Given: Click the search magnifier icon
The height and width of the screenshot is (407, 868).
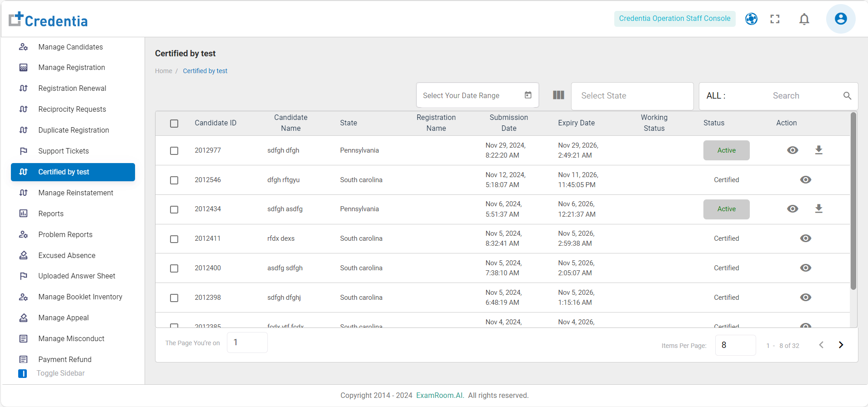Looking at the screenshot, I should click(x=847, y=96).
